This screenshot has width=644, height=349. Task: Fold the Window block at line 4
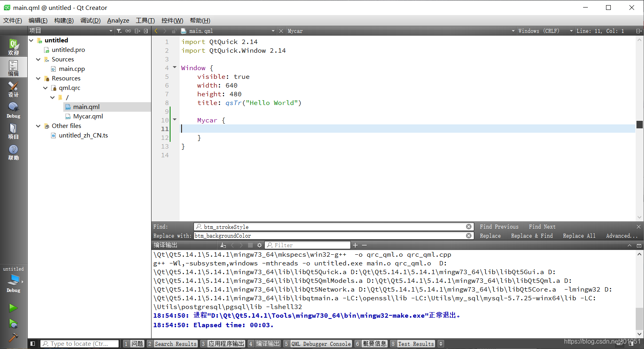174,67
